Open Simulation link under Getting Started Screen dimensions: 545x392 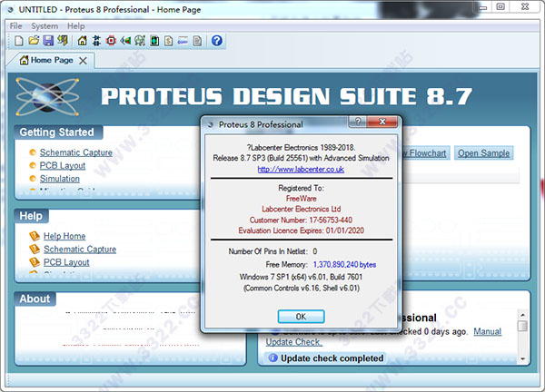click(x=59, y=179)
